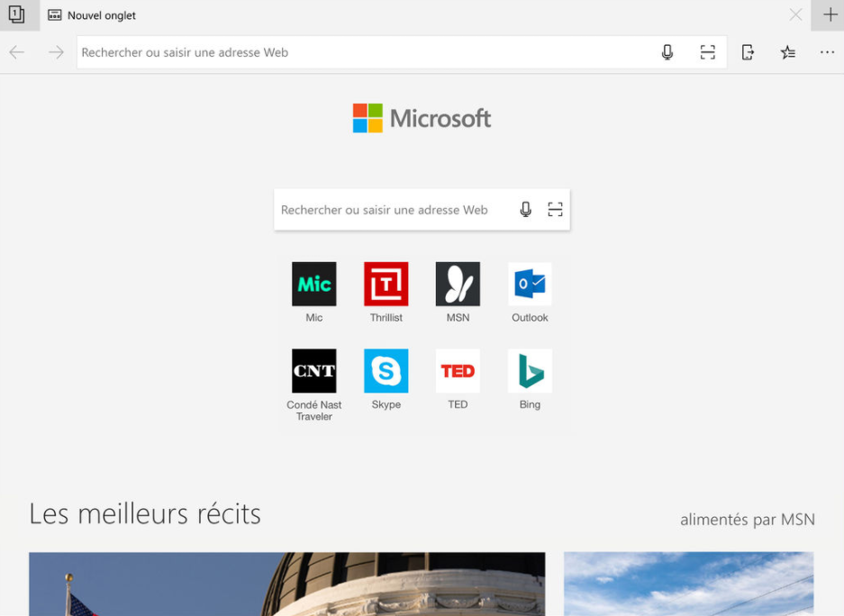Tap scan icon in center search box
The height and width of the screenshot is (616, 844).
(x=555, y=209)
